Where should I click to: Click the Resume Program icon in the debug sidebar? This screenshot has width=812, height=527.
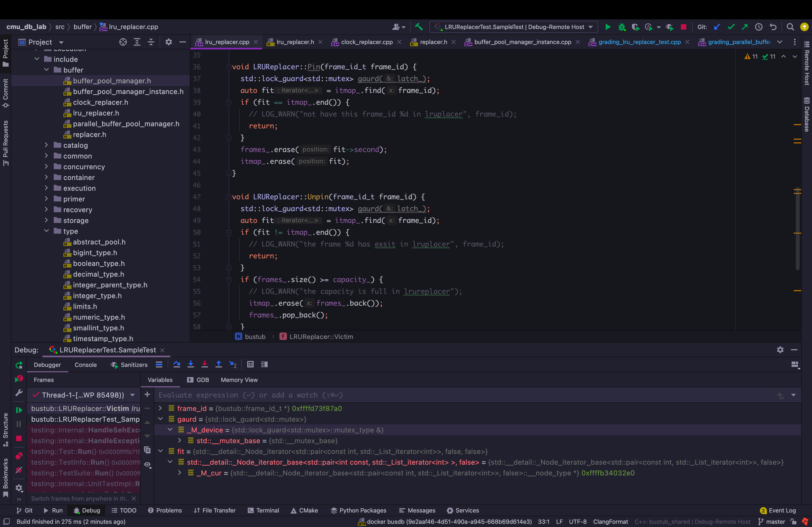pyautogui.click(x=19, y=410)
